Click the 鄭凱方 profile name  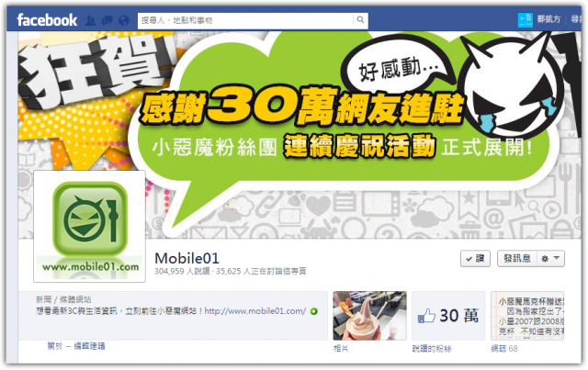click(548, 19)
